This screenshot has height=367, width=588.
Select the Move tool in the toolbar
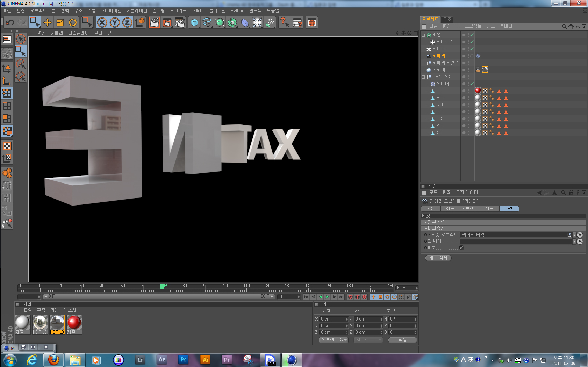48,23
